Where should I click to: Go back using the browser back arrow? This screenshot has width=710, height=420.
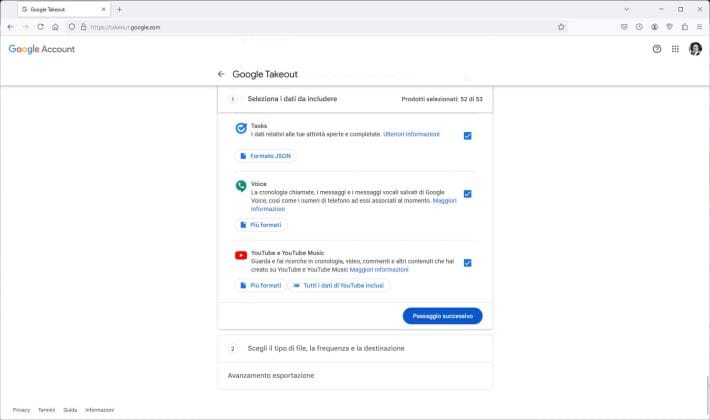10,27
